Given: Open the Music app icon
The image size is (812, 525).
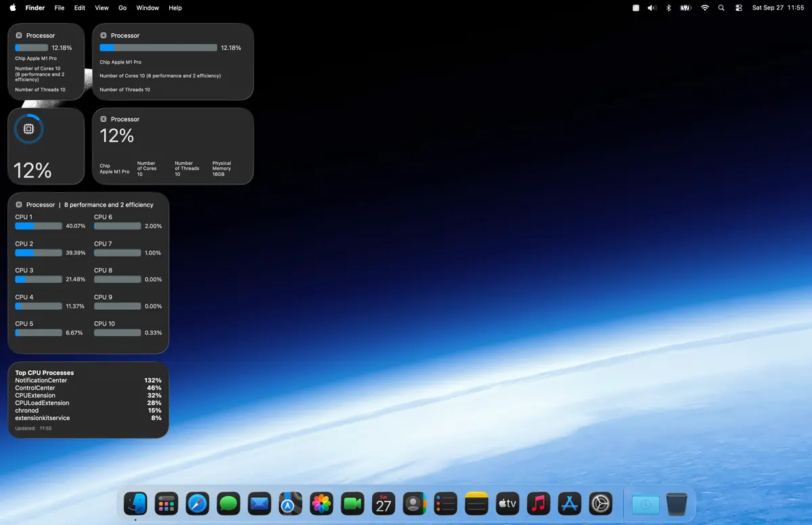Looking at the screenshot, I should point(539,503).
